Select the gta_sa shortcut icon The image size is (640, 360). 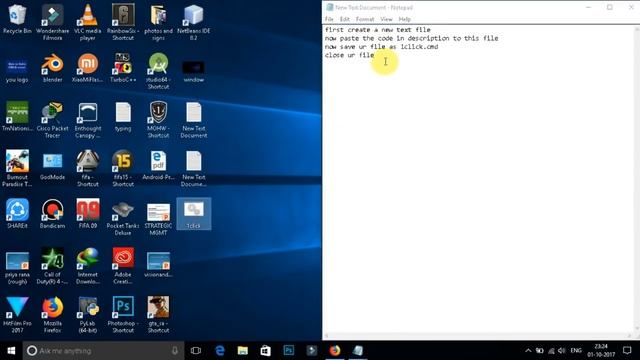point(158,314)
